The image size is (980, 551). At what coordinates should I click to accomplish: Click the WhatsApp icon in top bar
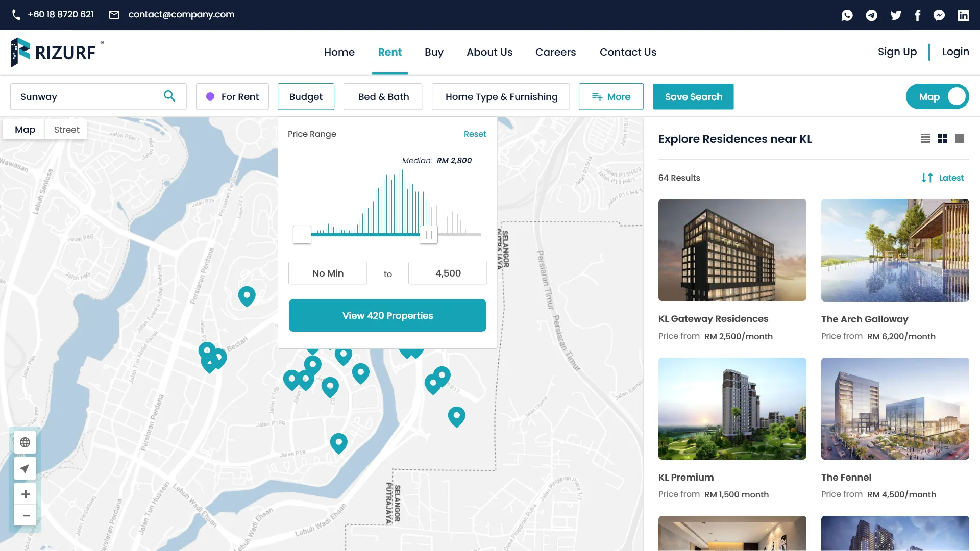coord(847,15)
